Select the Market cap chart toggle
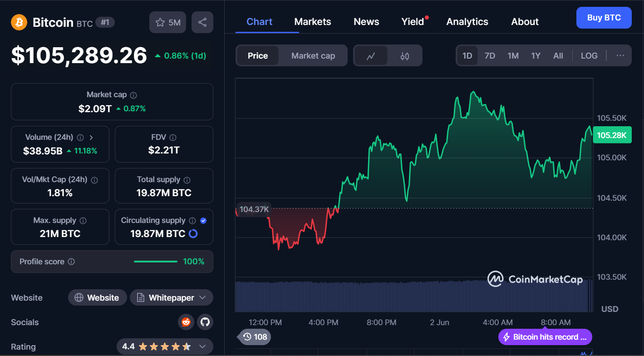The height and width of the screenshot is (356, 644). tap(313, 56)
